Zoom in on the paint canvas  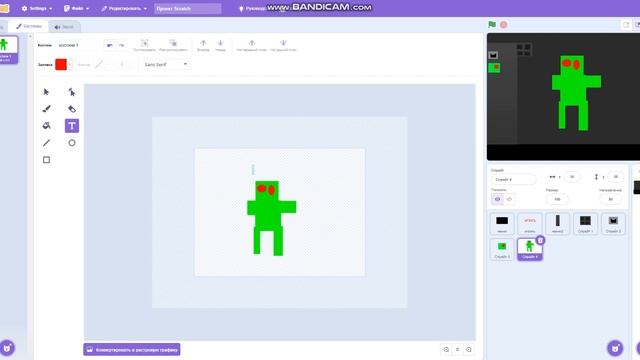click(x=469, y=349)
